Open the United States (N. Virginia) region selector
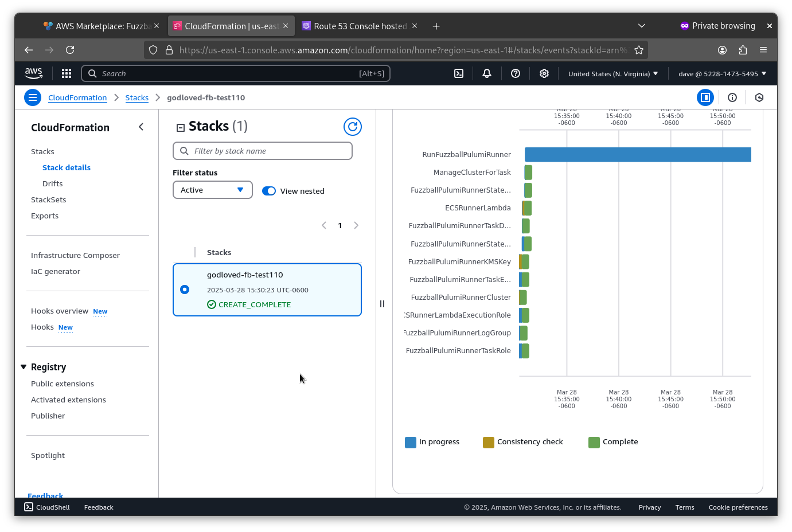Screen dimensions: 792x532 pyautogui.click(x=612, y=73)
